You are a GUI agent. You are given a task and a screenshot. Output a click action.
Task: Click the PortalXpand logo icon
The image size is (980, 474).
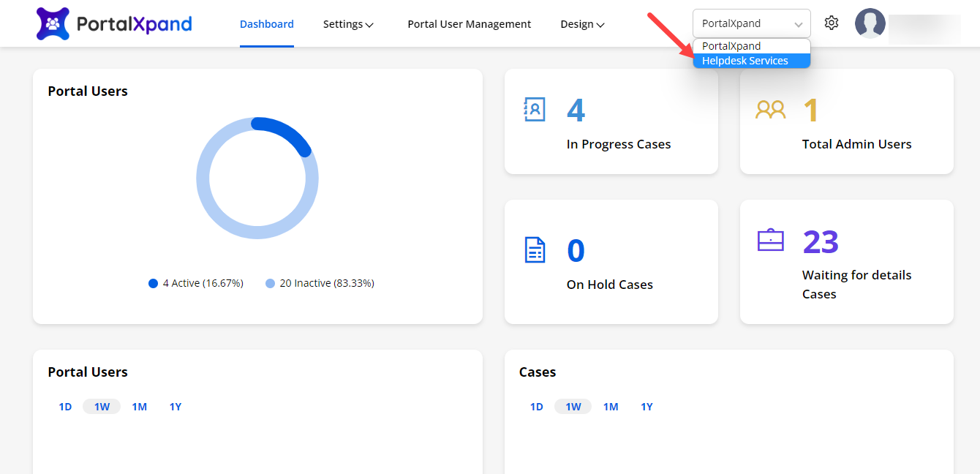(53, 24)
